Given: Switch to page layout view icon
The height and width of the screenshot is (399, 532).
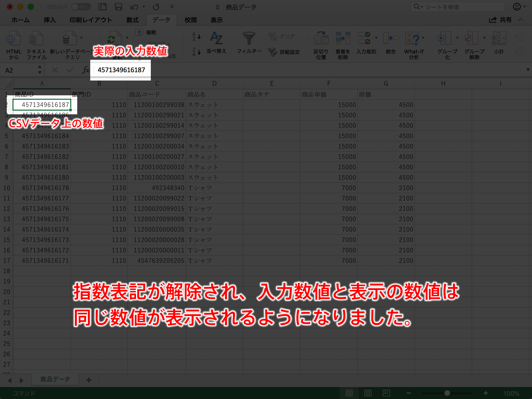Looking at the screenshot, I should [x=368, y=393].
